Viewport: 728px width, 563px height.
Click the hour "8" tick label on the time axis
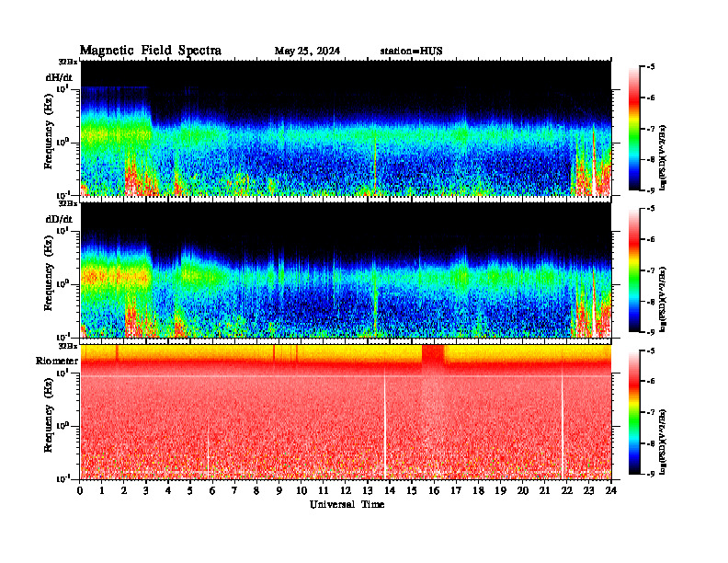[x=256, y=490]
